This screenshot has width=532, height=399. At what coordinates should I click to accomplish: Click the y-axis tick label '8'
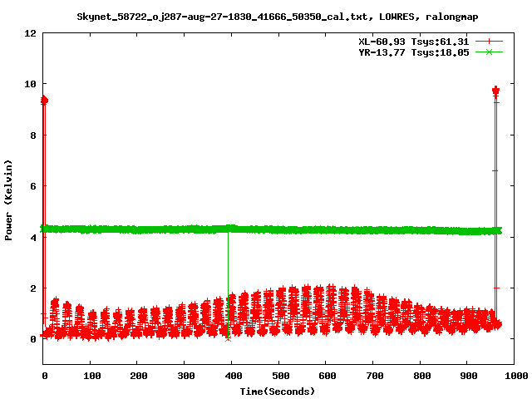pyautogui.click(x=33, y=135)
